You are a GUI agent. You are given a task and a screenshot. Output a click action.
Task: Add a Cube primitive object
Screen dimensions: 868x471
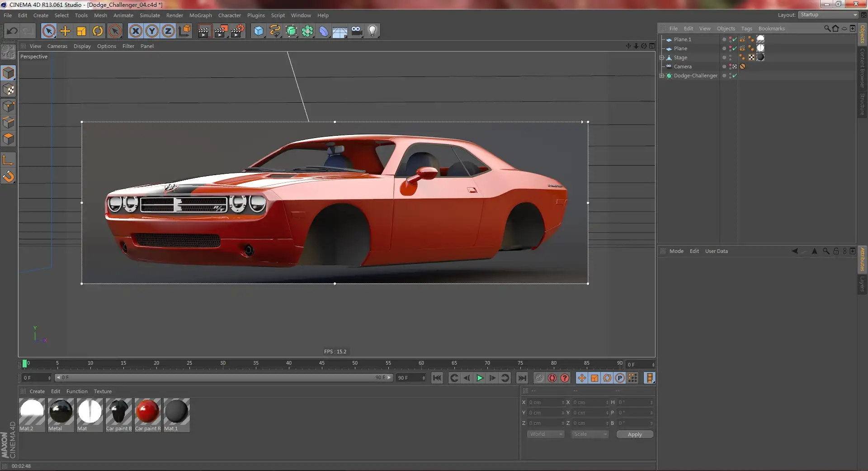coord(259,31)
